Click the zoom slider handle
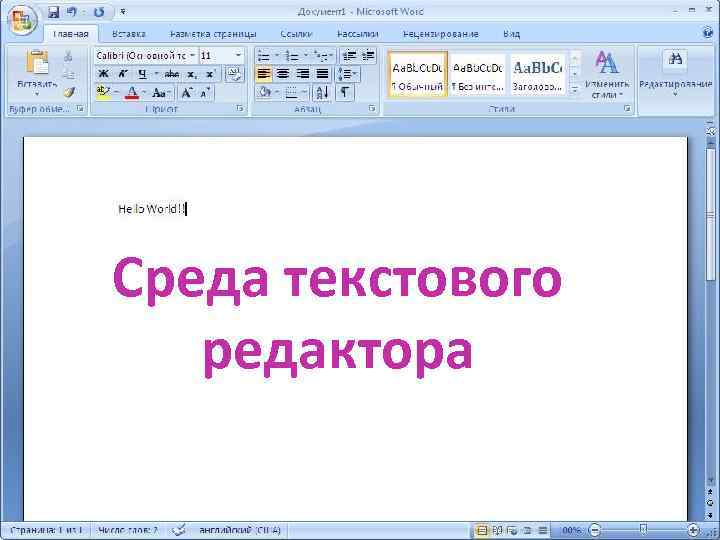 pyautogui.click(x=643, y=530)
